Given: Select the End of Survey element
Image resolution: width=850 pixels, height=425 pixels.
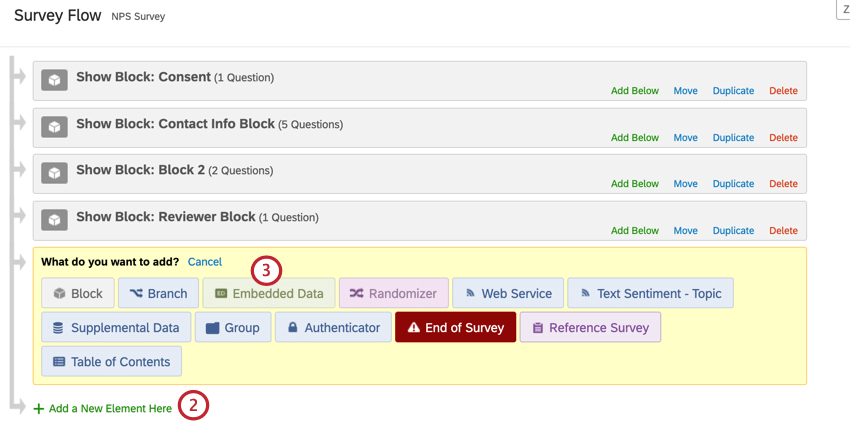Looking at the screenshot, I should tap(455, 327).
